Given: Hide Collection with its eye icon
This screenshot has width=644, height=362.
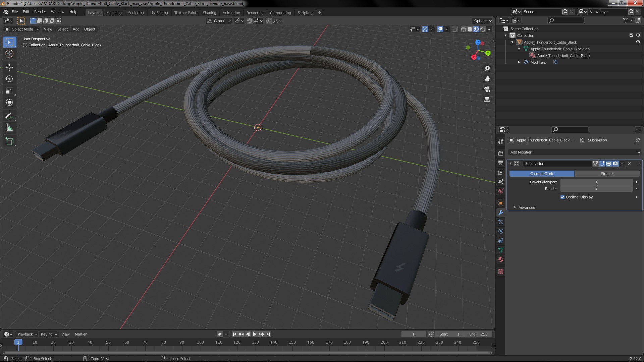Looking at the screenshot, I should [638, 35].
